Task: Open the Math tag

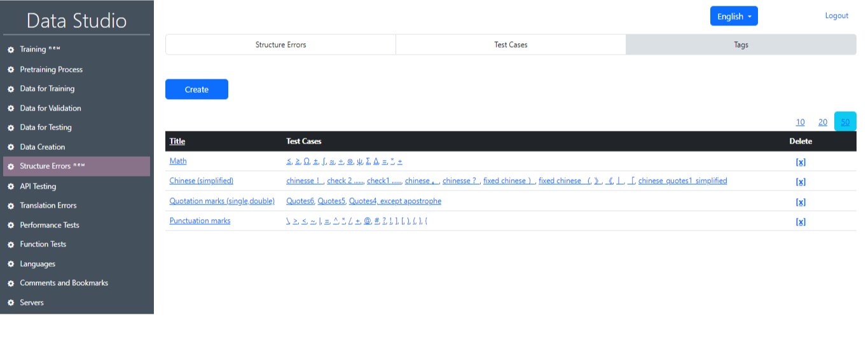Action: tap(178, 161)
